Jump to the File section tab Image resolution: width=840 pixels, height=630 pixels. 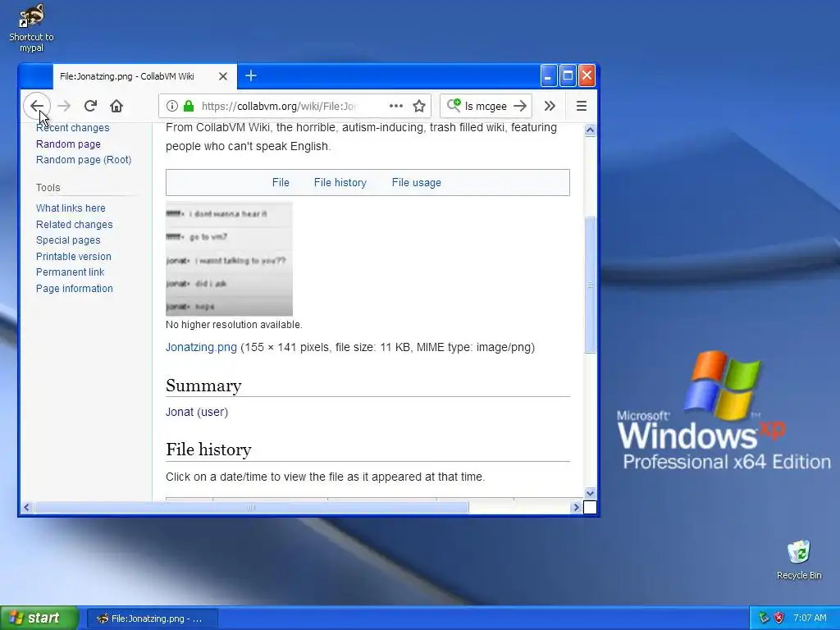pyautogui.click(x=281, y=183)
